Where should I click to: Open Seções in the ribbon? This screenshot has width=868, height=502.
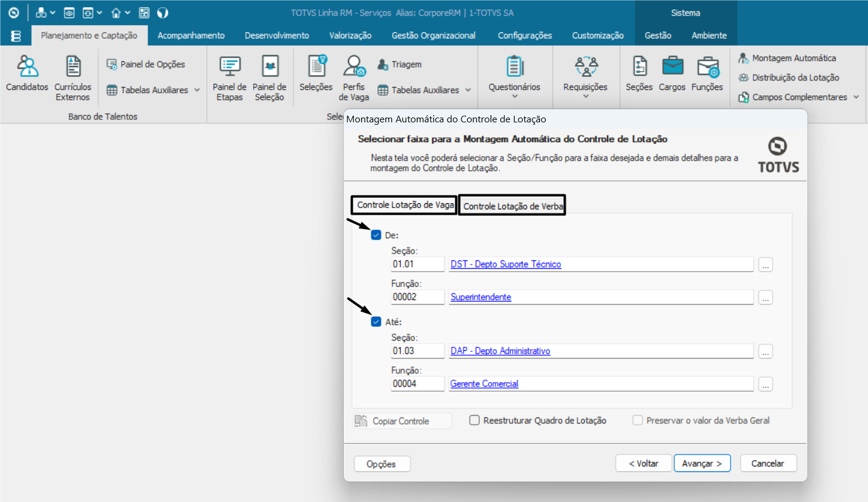pos(639,73)
